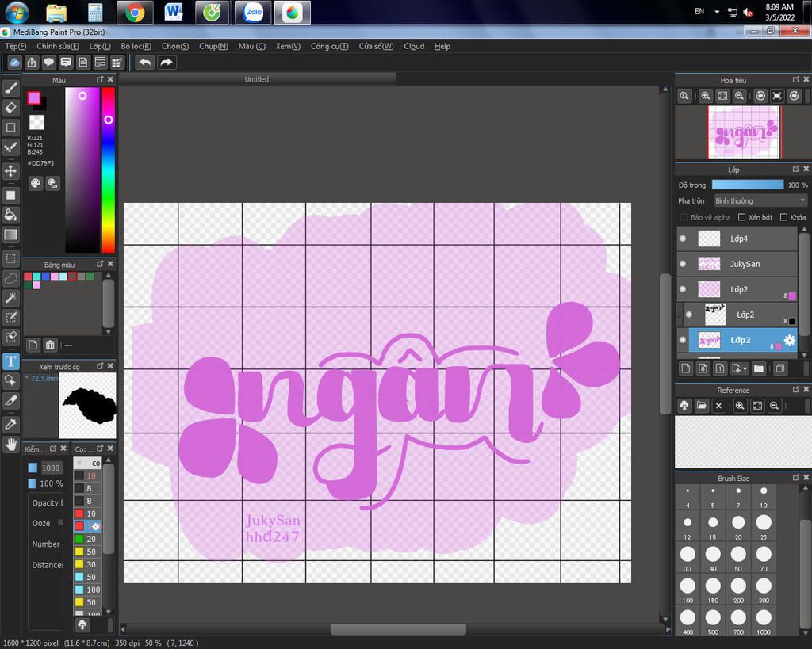Screen dimensions: 812x649
Task: Click the cloud save toolbar icon
Action: click(14, 63)
